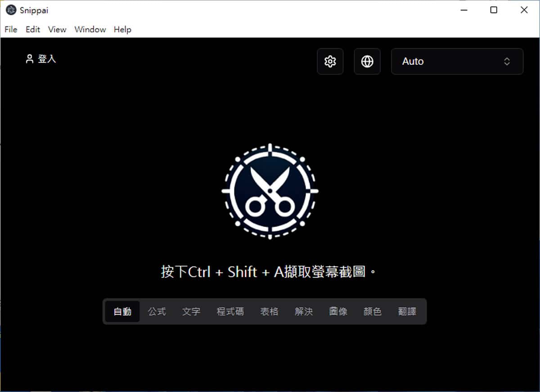
Task: Choose the 解決 solve mode
Action: click(x=304, y=311)
